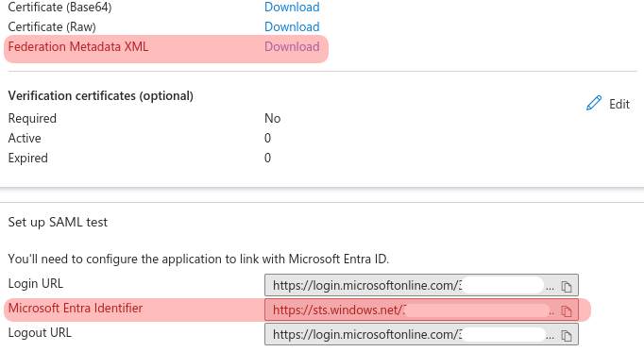
Task: Copy the Login URL to clipboard
Action: coord(567,286)
